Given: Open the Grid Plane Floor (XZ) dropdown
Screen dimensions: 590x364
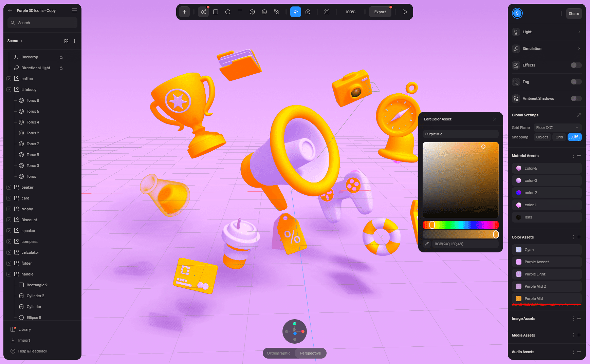Looking at the screenshot, I should tap(557, 128).
